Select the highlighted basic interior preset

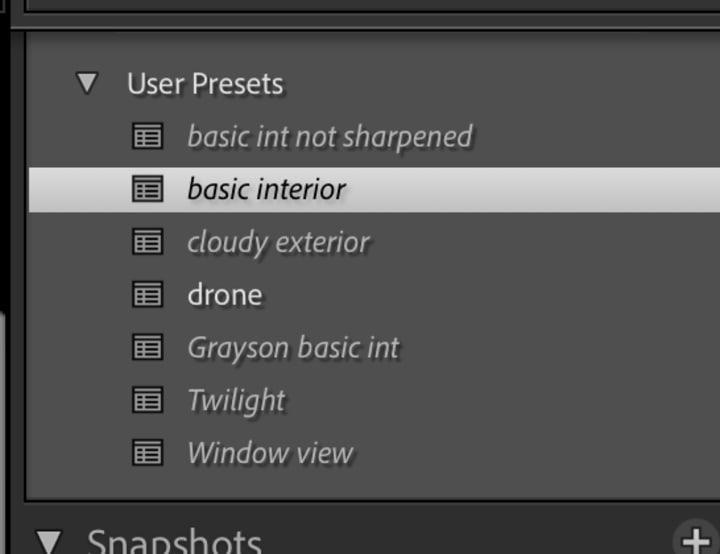pyautogui.click(x=266, y=189)
